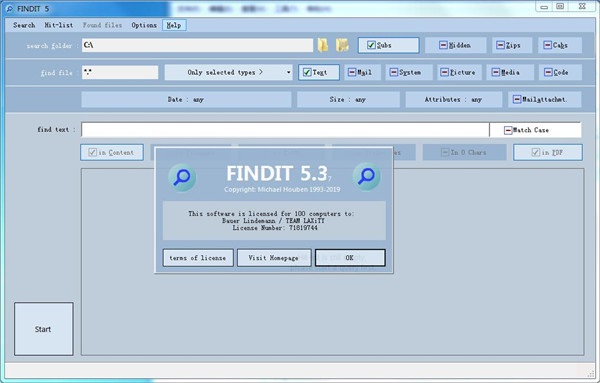This screenshot has width=600, height=383.
Task: Open the Options menu
Action: point(144,25)
